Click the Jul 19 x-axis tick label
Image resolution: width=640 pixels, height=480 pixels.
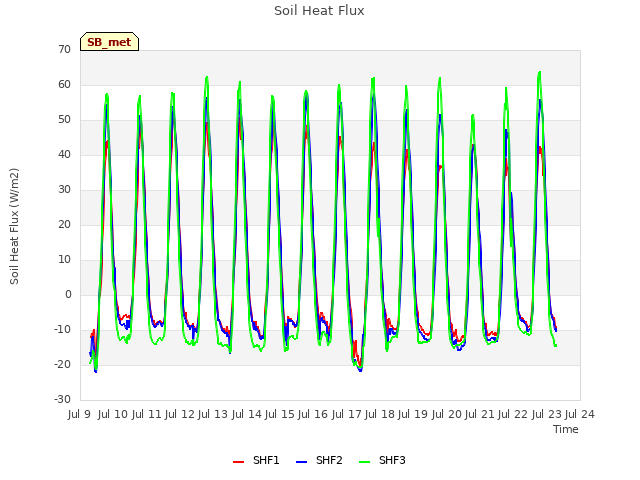tap(412, 414)
